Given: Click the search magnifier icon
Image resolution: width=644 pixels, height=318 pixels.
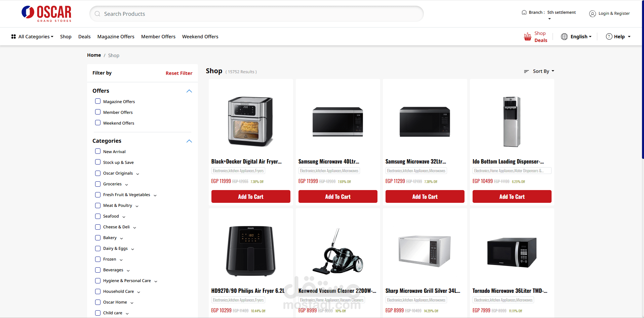Looking at the screenshot, I should [97, 14].
